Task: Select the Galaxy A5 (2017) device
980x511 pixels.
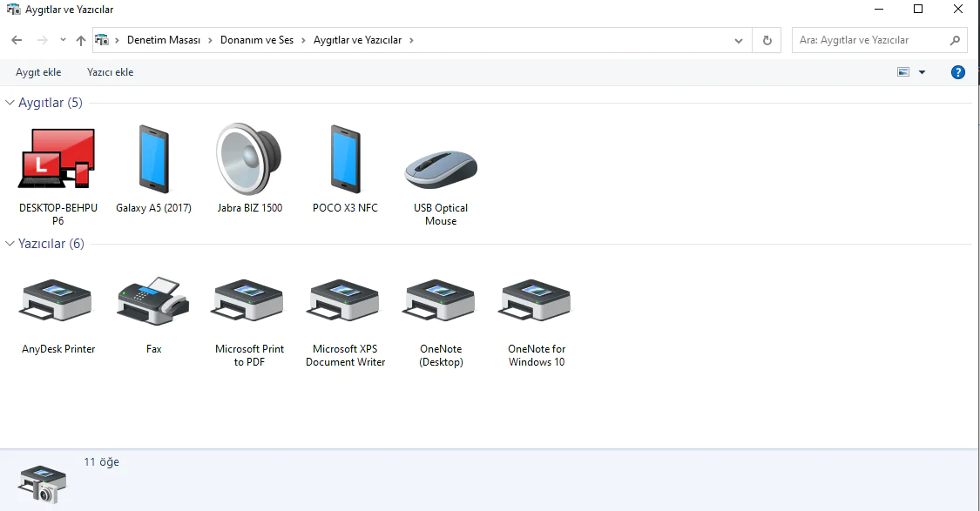Action: coord(152,161)
